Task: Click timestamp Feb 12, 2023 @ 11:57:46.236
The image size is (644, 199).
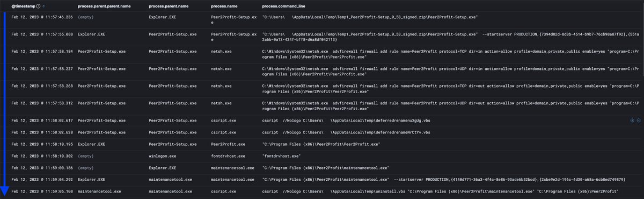Action: click(x=42, y=17)
